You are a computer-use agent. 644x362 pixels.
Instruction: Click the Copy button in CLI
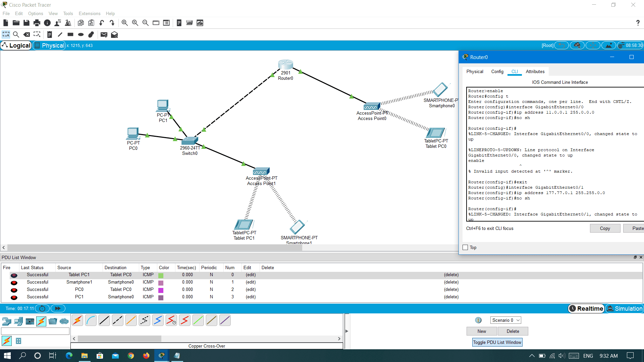click(605, 228)
